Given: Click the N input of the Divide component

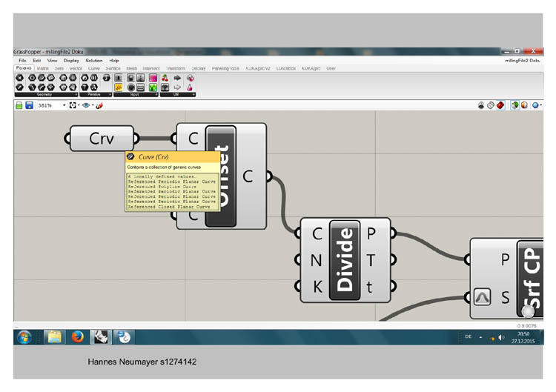Looking at the screenshot, I should pyautogui.click(x=316, y=260).
